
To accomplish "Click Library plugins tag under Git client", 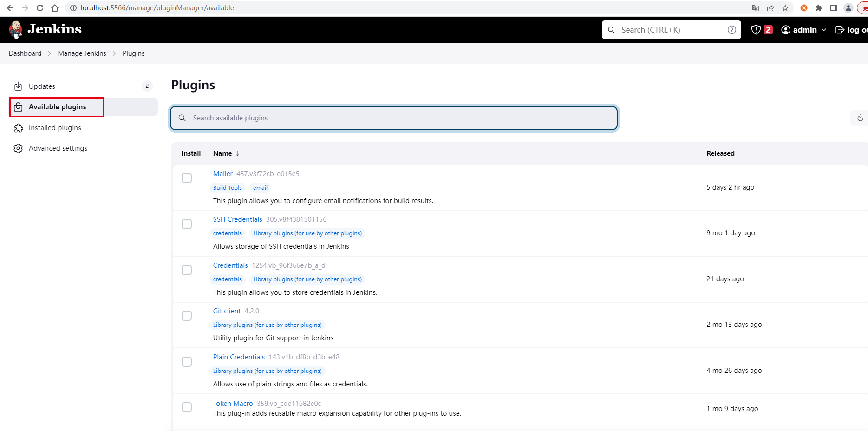I will (268, 325).
